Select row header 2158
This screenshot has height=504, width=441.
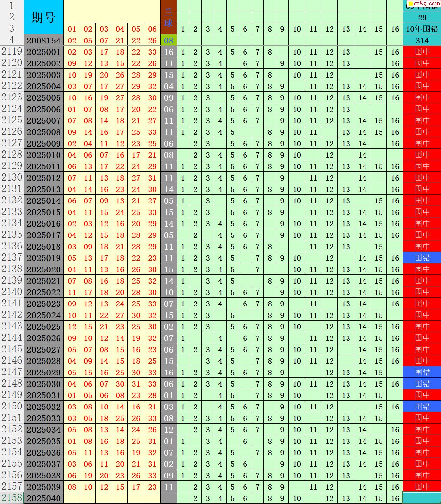point(12,498)
